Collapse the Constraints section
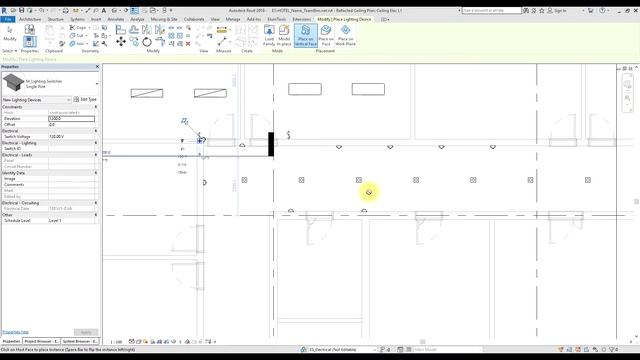The width and height of the screenshot is (640, 360). tap(96, 107)
